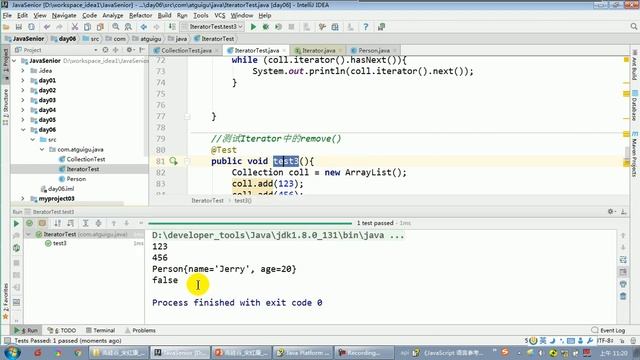Rerun the test in the Run panel

tap(16, 223)
